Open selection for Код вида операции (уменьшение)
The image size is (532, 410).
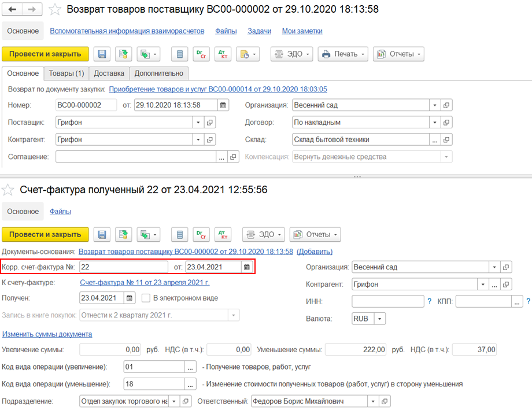190,384
